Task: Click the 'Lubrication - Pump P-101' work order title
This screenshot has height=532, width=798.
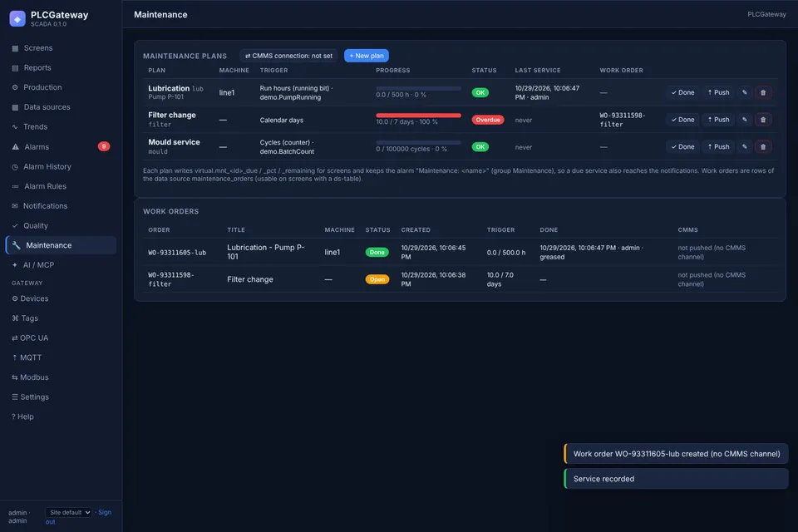Action: (266, 252)
